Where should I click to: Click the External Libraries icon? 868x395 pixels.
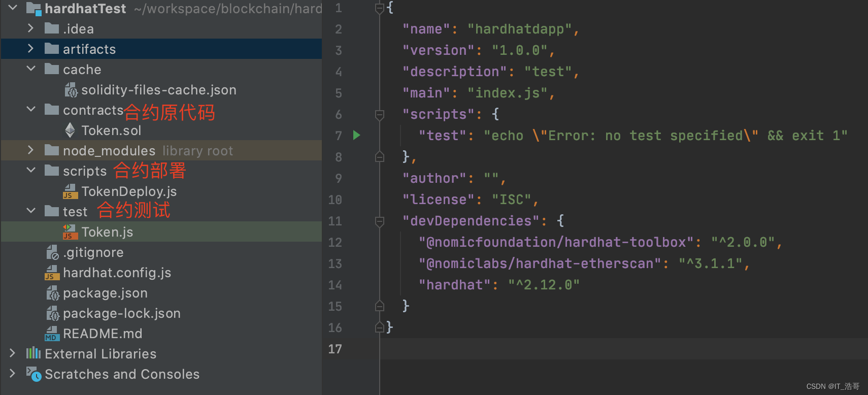[x=34, y=353]
